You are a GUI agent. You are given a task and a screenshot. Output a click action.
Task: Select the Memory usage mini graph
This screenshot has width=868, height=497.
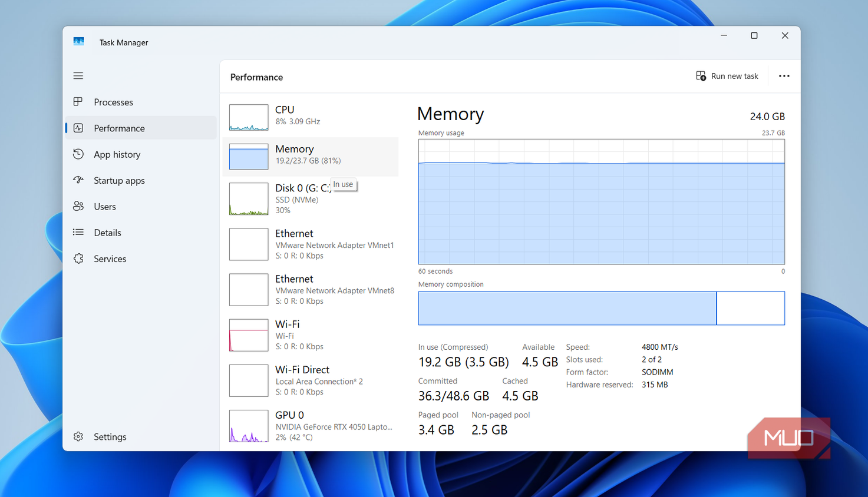coord(249,157)
